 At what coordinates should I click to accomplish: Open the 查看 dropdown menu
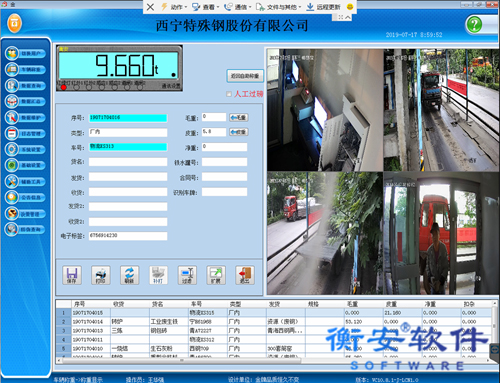205,7
